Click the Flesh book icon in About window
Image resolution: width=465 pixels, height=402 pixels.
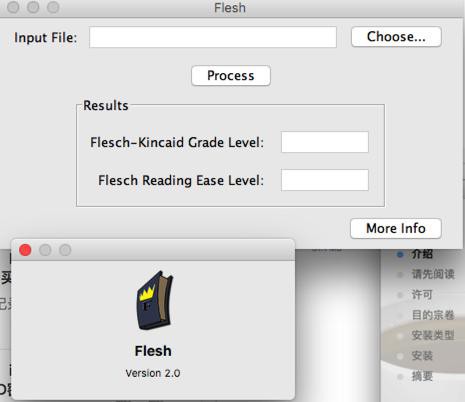155,300
